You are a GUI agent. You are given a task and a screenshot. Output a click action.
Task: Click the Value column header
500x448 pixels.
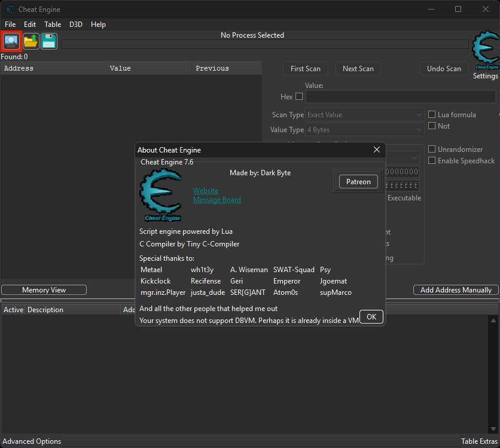pyautogui.click(x=148, y=68)
